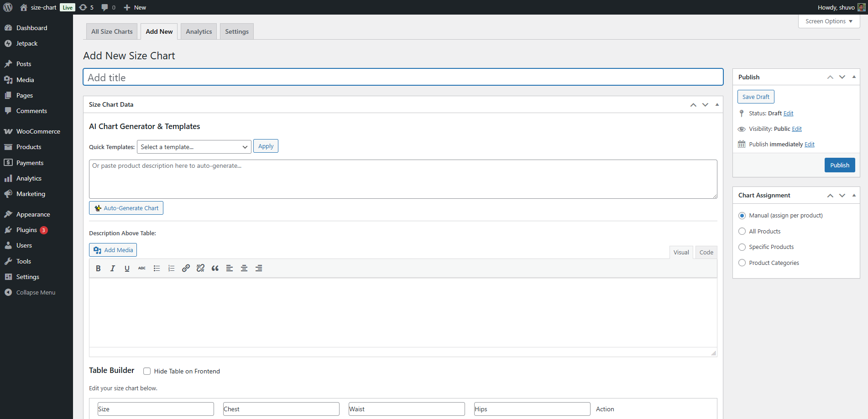The height and width of the screenshot is (419, 868).
Task: Toggle bold formatting in editor toolbar
Action: pyautogui.click(x=98, y=268)
